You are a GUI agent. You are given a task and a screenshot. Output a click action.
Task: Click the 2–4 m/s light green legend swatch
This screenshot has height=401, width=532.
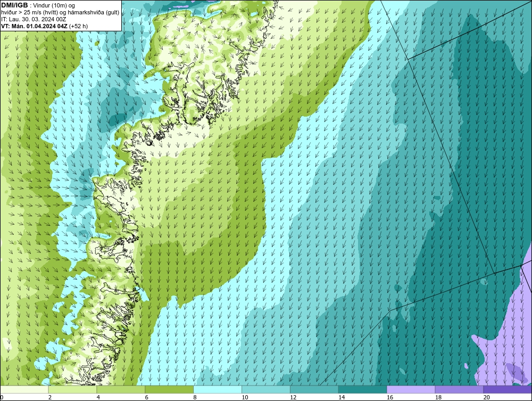pos(72,389)
